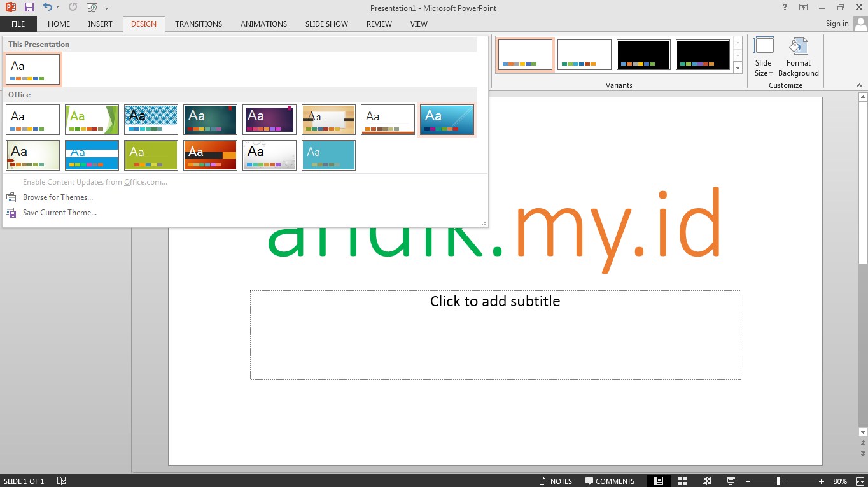Switch to the INSERT ribbon tab

[x=100, y=24]
